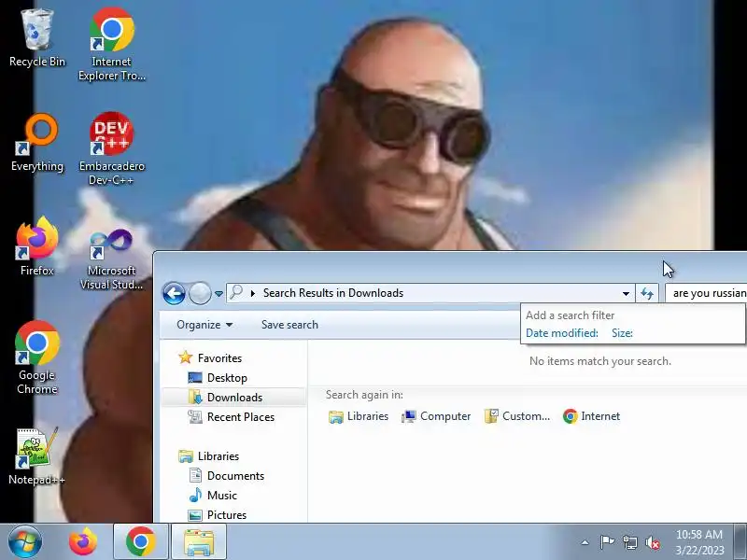Click the Explorer Forward arrow button
Screen dimensions: 747x560
[x=200, y=293]
